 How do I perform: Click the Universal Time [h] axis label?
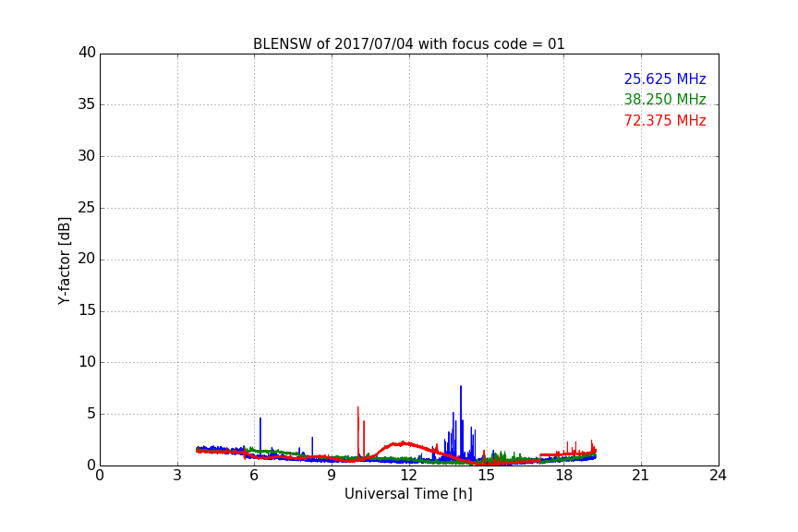(x=408, y=494)
